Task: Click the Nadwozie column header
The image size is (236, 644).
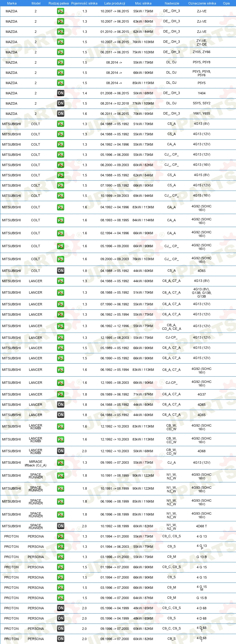Action: 172,3
